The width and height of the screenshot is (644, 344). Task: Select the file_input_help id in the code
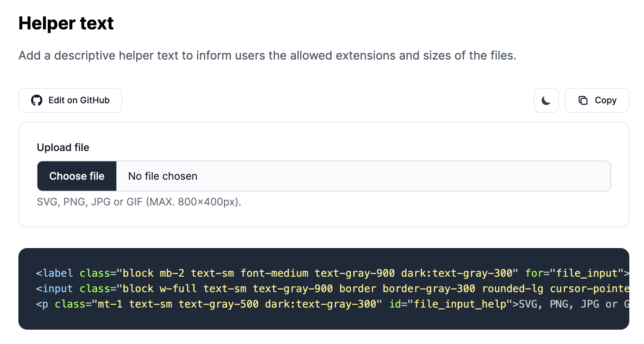click(459, 304)
